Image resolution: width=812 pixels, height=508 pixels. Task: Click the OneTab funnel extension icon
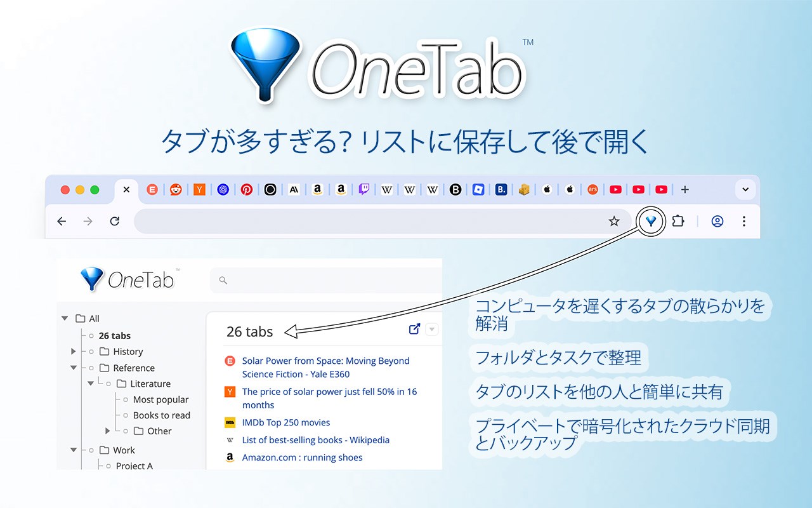[651, 222]
